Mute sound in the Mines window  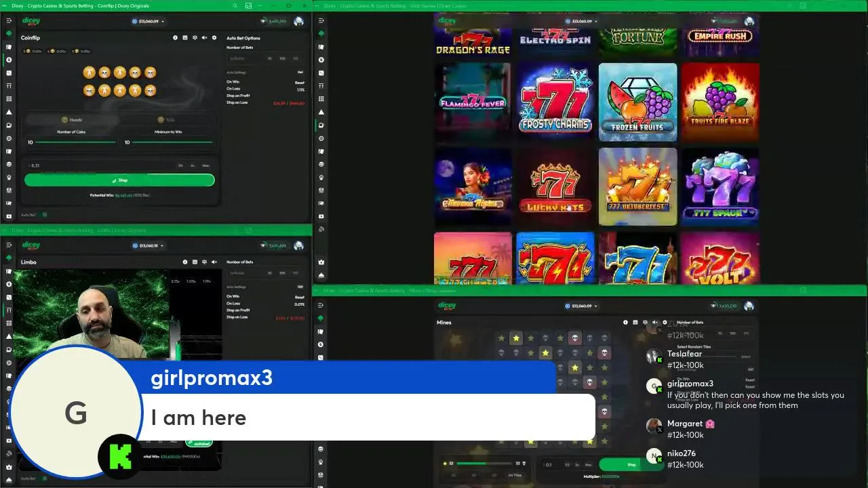655,323
